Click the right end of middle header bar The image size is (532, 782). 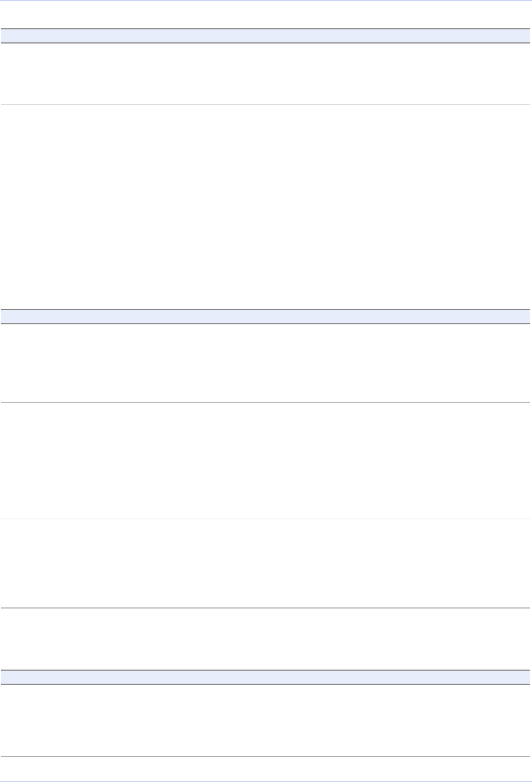click(x=524, y=316)
